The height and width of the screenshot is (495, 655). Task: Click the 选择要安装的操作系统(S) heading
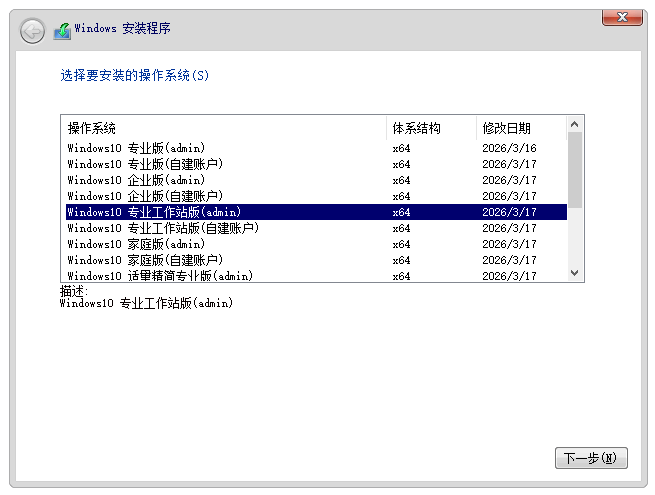tap(135, 76)
